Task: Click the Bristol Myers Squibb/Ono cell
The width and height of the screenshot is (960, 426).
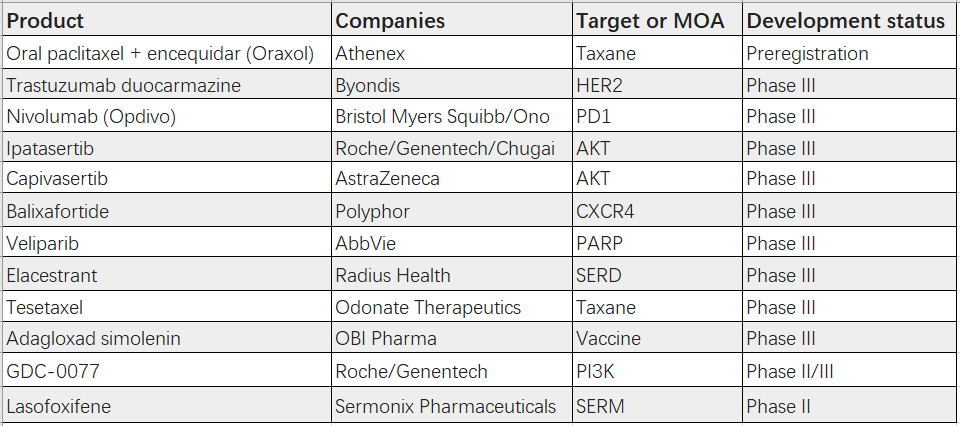Action: [443, 117]
